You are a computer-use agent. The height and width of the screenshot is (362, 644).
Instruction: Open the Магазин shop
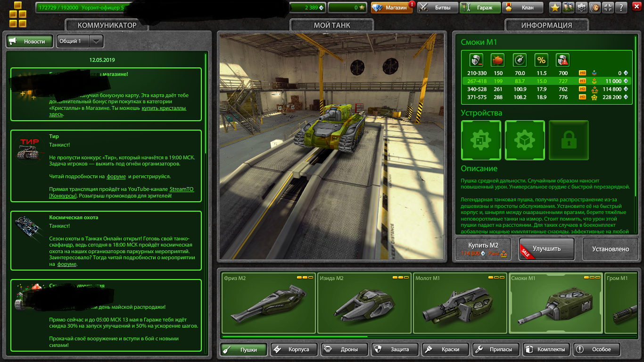[392, 8]
